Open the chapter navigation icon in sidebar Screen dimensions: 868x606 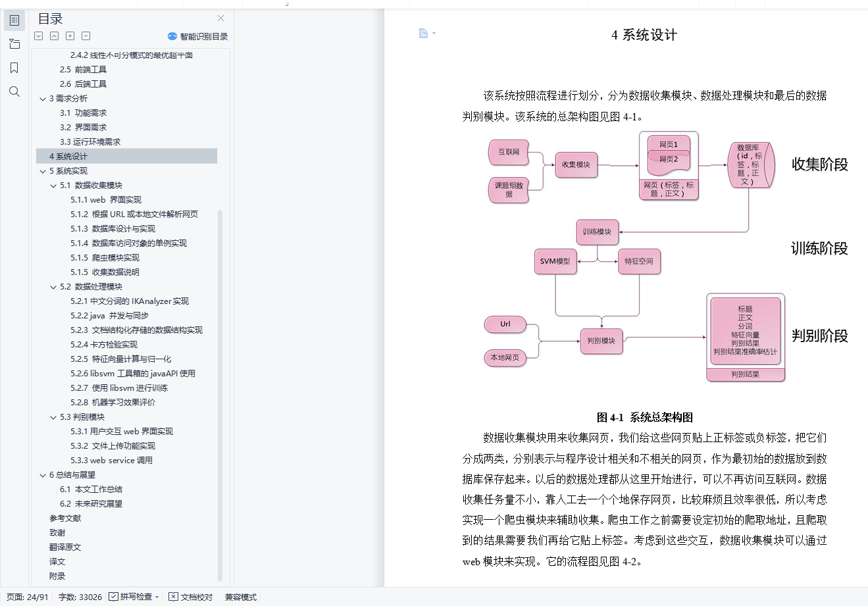[14, 44]
